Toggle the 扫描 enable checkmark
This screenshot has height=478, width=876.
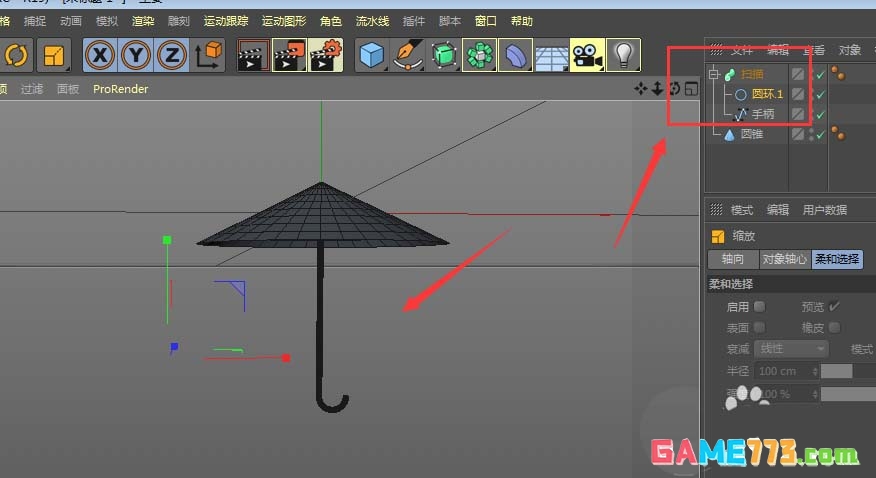click(821, 74)
